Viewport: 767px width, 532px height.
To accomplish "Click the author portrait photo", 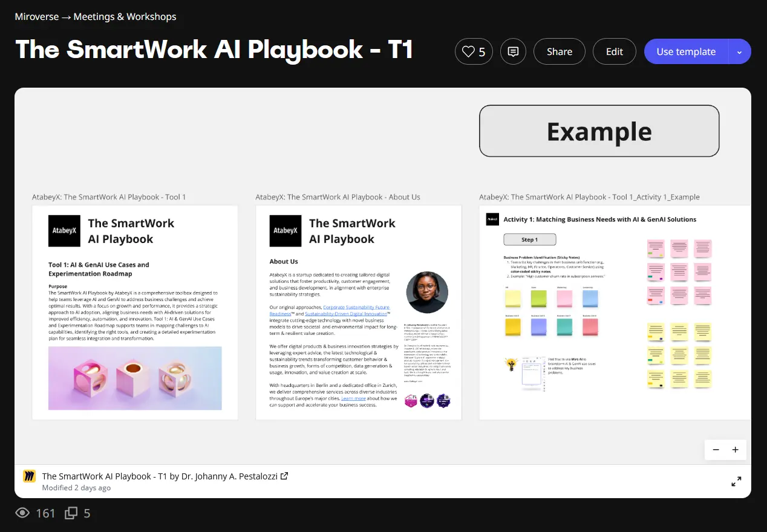I will pyautogui.click(x=427, y=293).
